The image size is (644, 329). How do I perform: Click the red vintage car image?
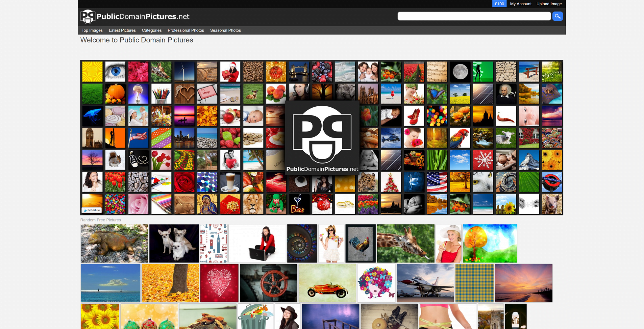(x=327, y=283)
